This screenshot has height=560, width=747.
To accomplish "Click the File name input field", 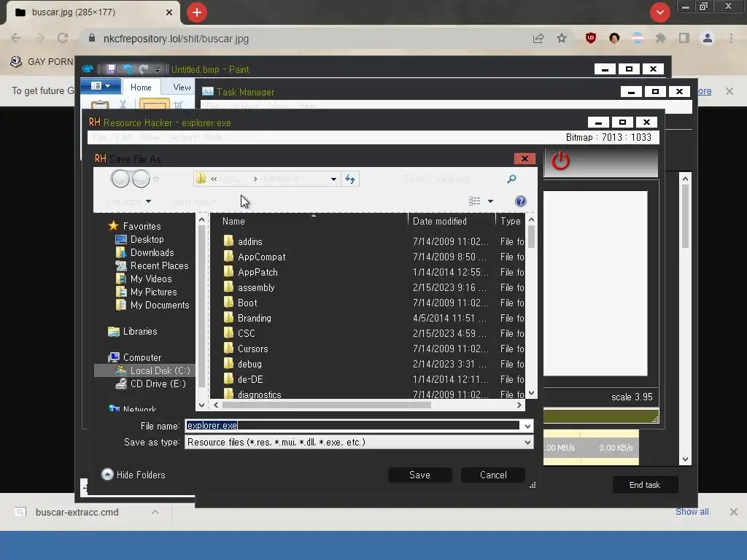I will point(353,426).
